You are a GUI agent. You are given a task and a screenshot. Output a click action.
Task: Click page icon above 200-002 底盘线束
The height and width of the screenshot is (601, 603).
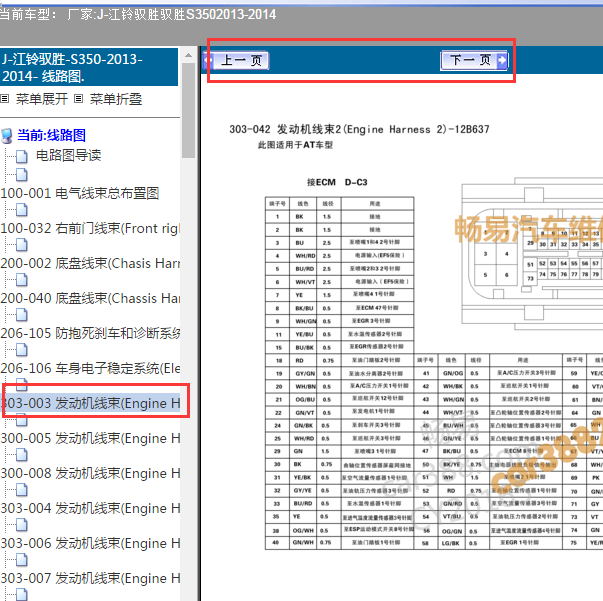point(22,244)
